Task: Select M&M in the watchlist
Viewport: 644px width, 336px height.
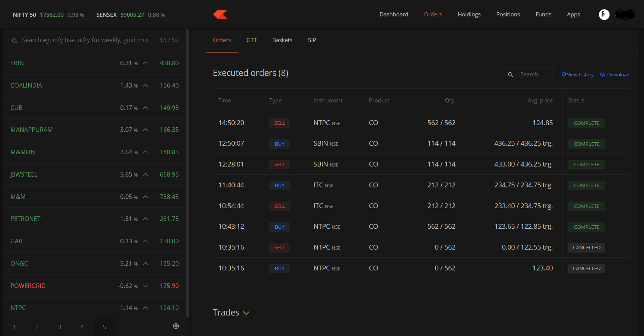Action: pyautogui.click(x=94, y=197)
